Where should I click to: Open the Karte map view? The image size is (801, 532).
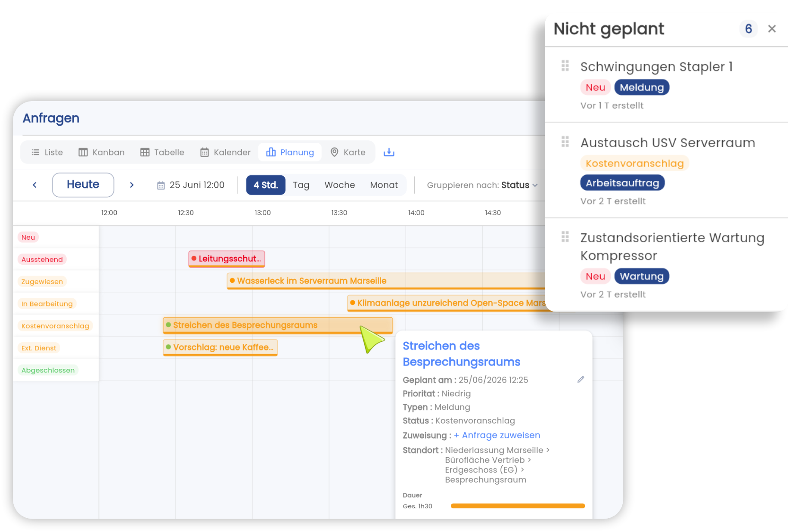pos(348,152)
